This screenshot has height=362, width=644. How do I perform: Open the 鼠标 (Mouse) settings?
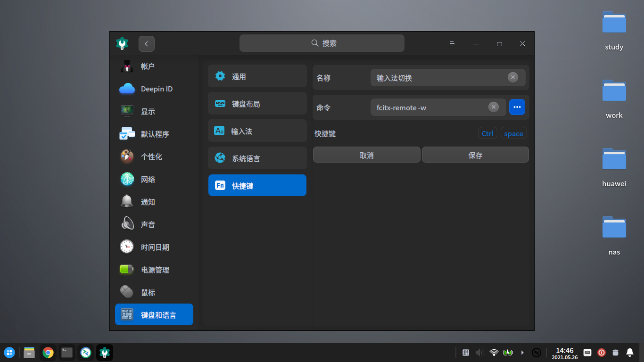point(154,293)
